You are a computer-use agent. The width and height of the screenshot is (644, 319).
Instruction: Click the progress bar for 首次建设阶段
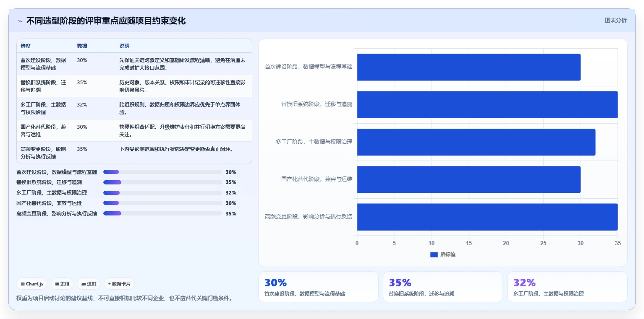pyautogui.click(x=162, y=172)
